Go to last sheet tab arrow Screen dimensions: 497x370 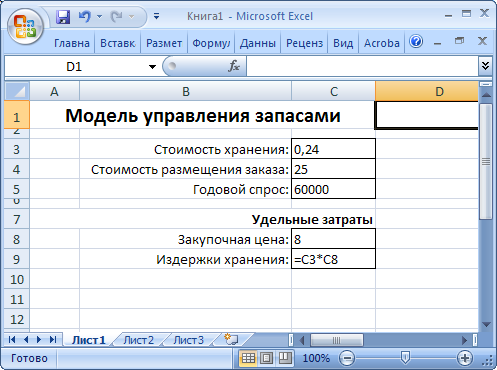pyautogui.click(x=52, y=340)
